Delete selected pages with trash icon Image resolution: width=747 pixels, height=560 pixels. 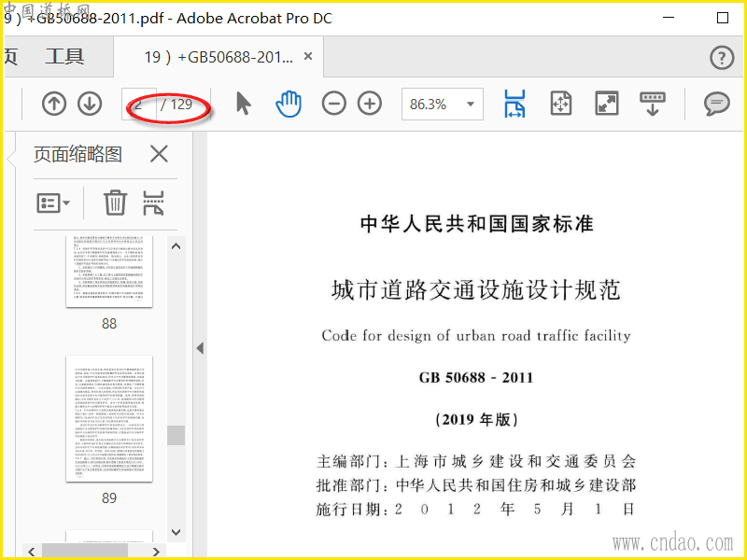(115, 203)
